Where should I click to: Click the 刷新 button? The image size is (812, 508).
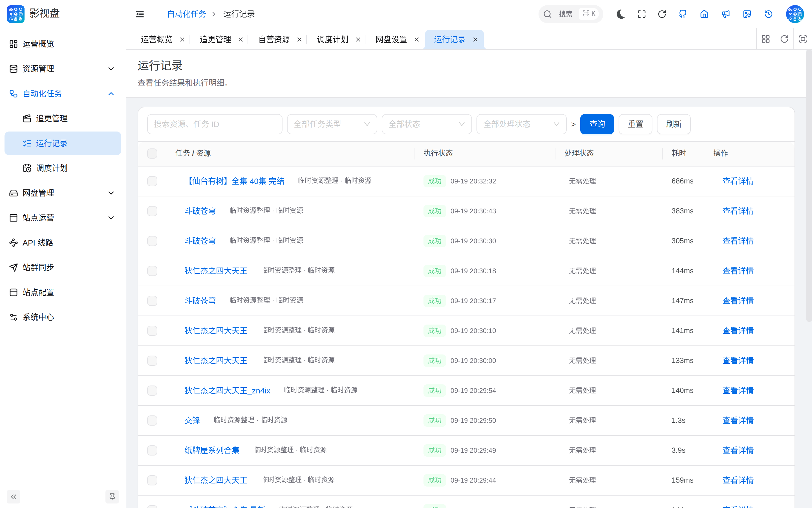(673, 124)
